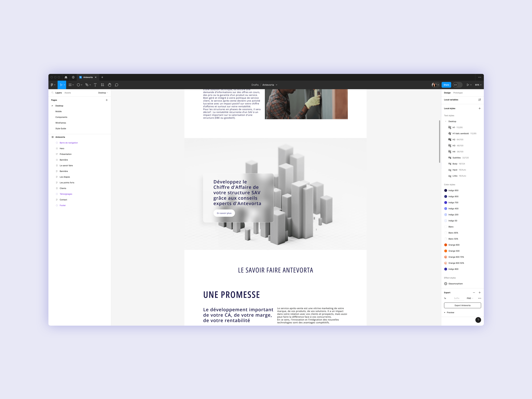Collapse the Desktop text styles group
532x399 pixels.
(x=446, y=122)
